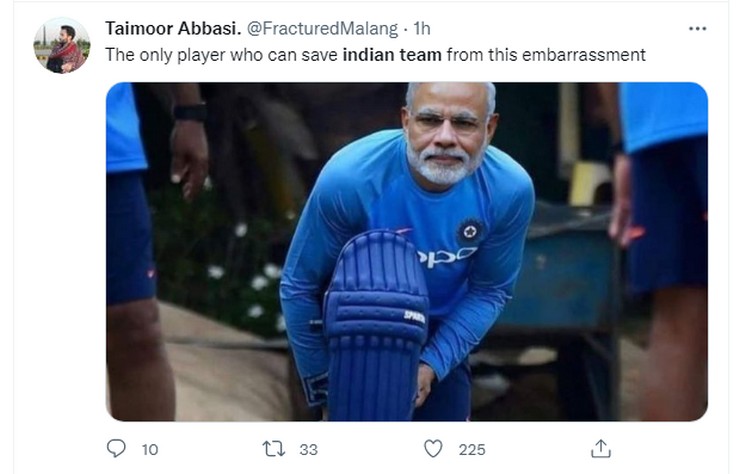The width and height of the screenshot is (740, 474).
Task: Click the like count of 225
Action: pos(472,449)
